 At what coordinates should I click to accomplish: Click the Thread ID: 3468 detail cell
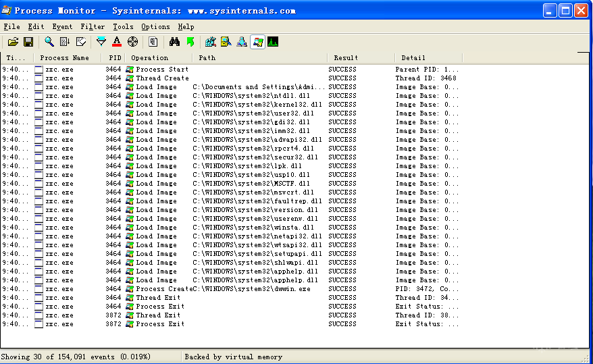(x=426, y=78)
